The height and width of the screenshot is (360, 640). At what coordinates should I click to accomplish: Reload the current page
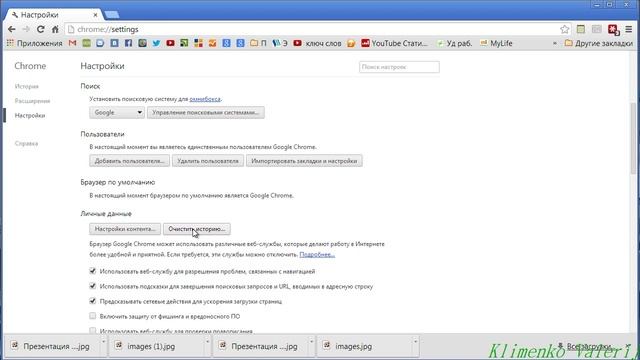[x=40, y=29]
